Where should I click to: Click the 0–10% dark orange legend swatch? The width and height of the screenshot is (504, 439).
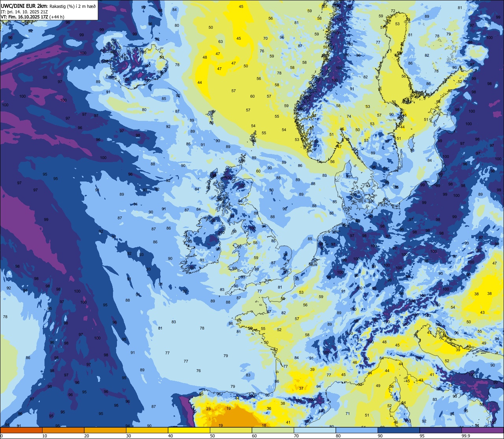[21, 430]
